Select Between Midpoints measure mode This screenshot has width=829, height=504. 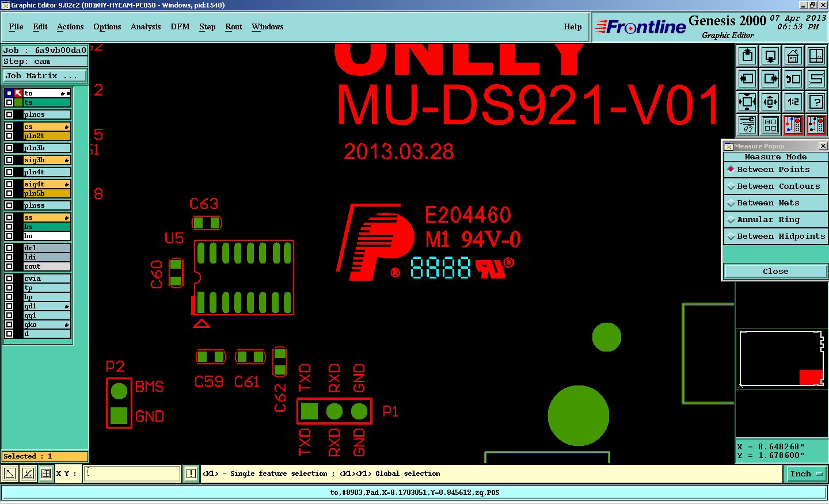[x=775, y=236]
